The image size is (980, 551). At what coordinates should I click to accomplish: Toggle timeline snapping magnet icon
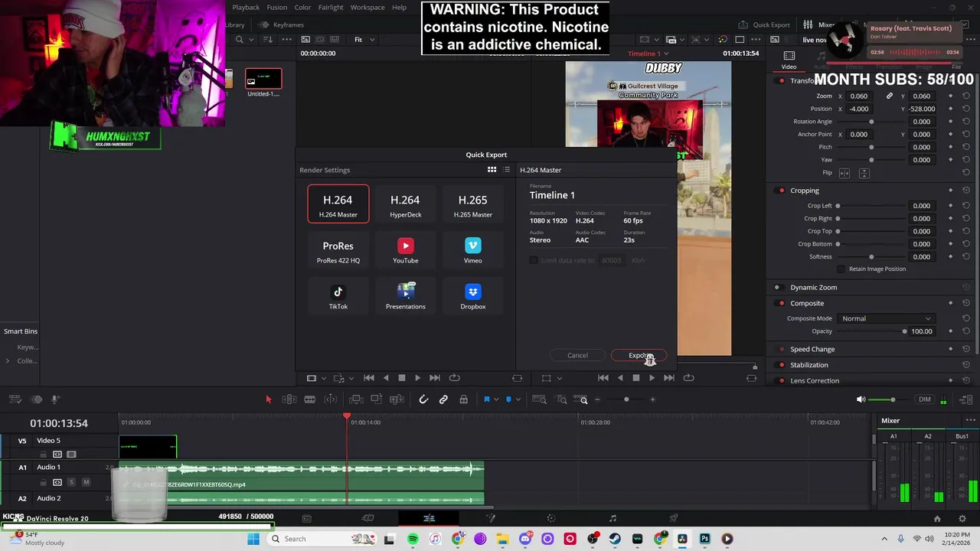click(423, 399)
